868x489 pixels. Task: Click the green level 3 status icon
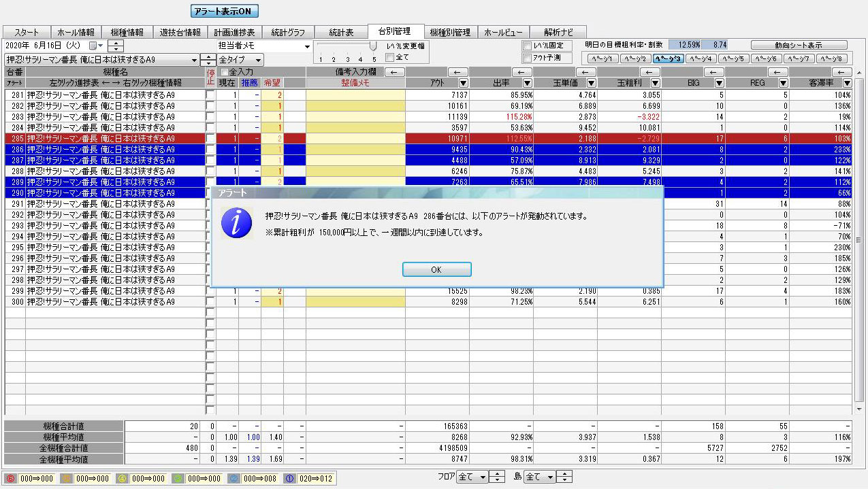pyautogui.click(x=177, y=478)
